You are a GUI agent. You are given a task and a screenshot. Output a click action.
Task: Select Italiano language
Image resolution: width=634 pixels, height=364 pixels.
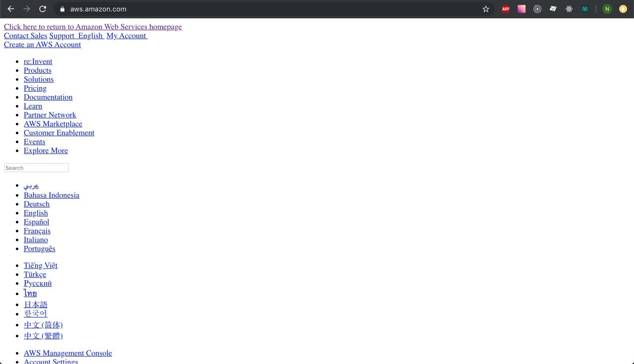point(36,240)
